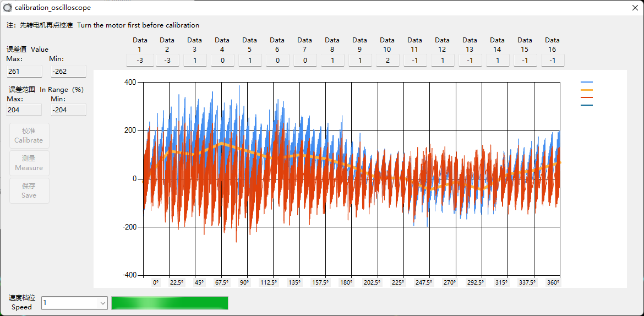Image resolution: width=644 pixels, height=316 pixels.
Task: Click the Value Min field showing -262
Action: point(68,71)
